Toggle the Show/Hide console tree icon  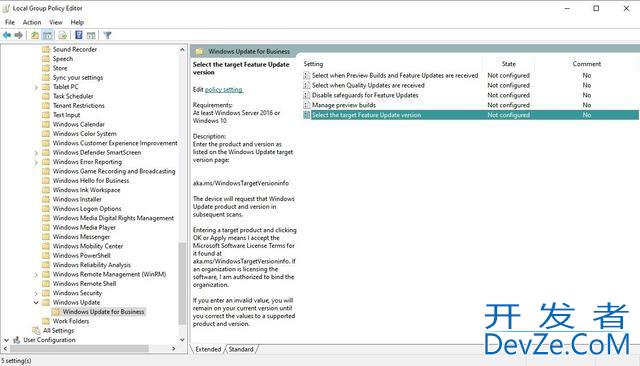tap(48, 35)
